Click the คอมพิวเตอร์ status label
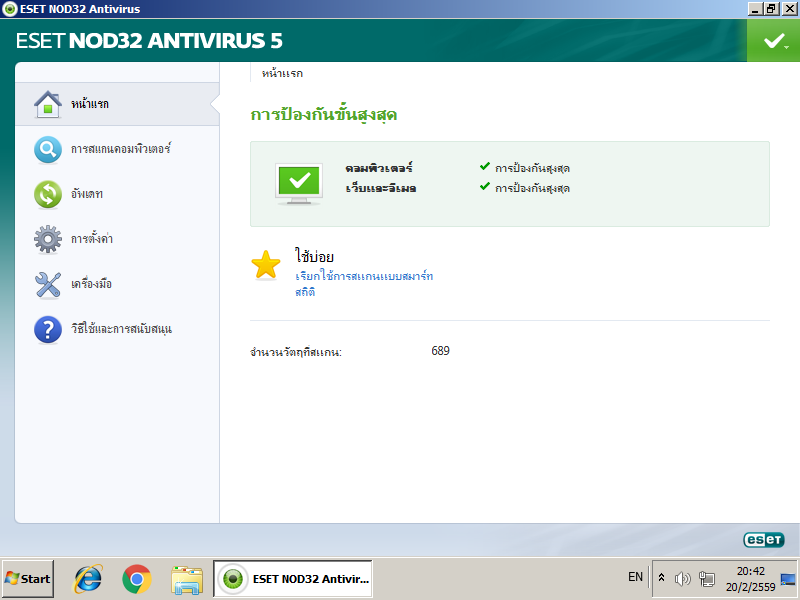Viewport: 800px width, 600px height. point(379,168)
